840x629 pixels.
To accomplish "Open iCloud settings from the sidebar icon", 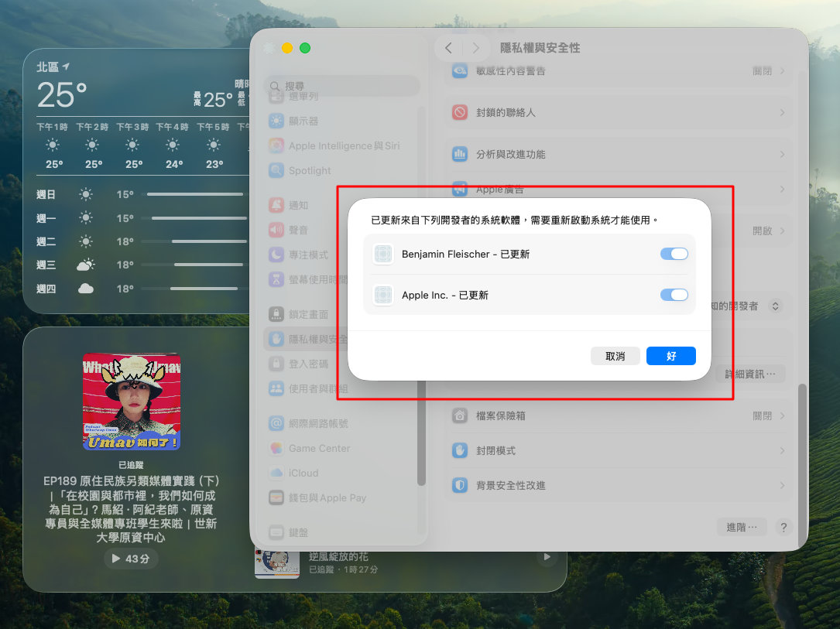I will pos(276,473).
